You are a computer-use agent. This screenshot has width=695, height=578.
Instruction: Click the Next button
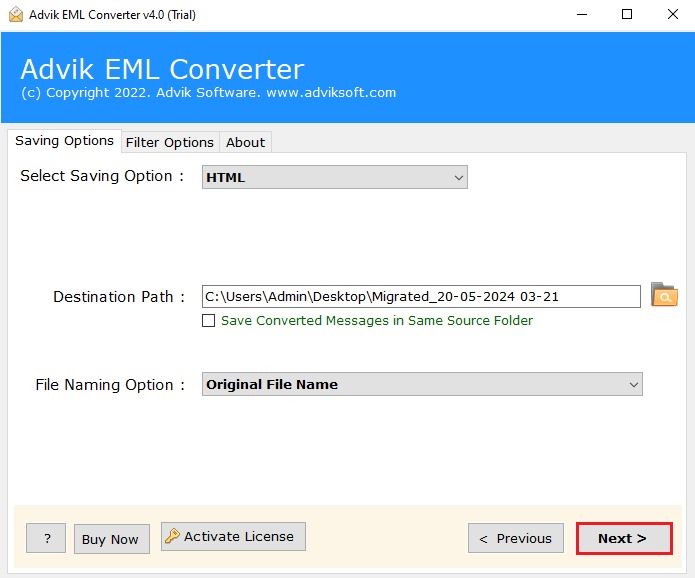pyautogui.click(x=624, y=538)
